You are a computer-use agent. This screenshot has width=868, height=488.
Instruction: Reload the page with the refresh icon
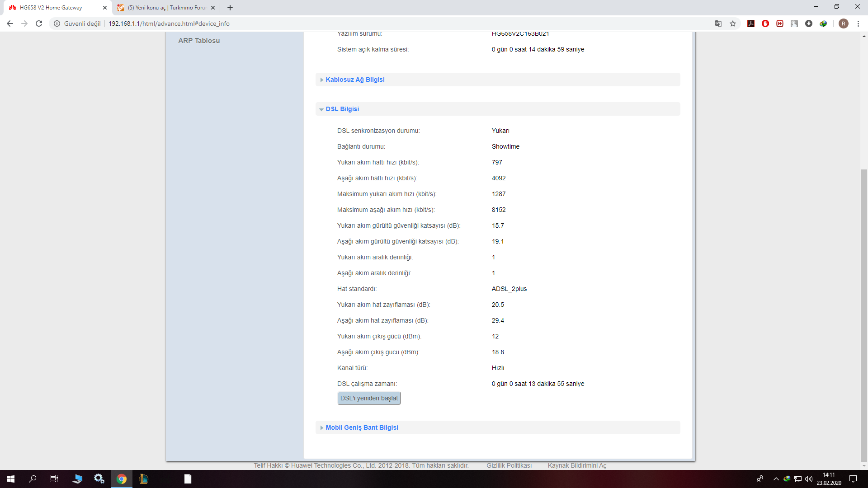pos(39,23)
